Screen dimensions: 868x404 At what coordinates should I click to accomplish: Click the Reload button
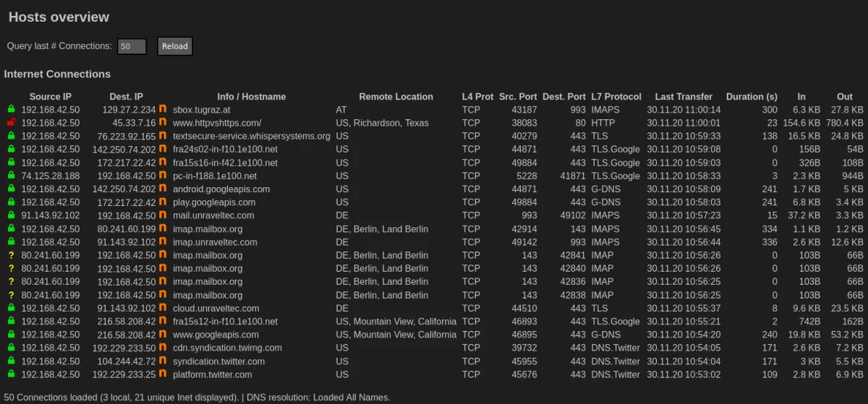point(175,46)
